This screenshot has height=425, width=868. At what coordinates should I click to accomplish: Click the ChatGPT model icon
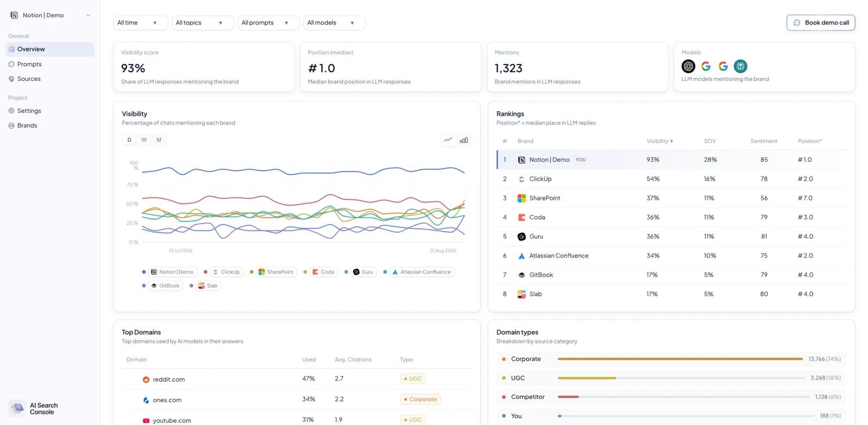pyautogui.click(x=688, y=66)
